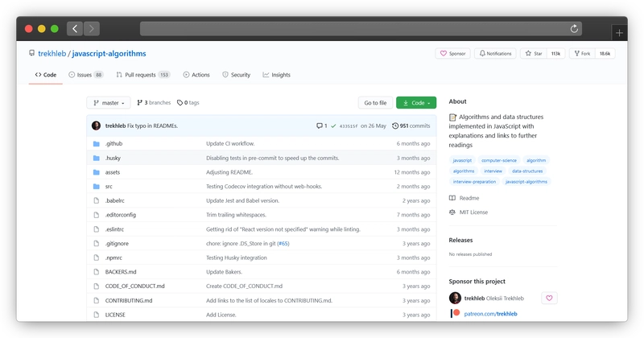Open the BACKERS.md file
The image size is (644, 338).
coord(121,272)
